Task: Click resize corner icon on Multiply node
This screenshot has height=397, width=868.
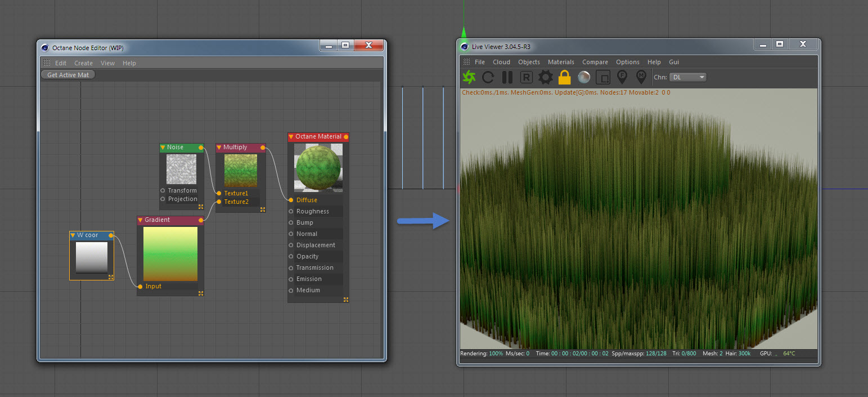Action: (x=263, y=209)
